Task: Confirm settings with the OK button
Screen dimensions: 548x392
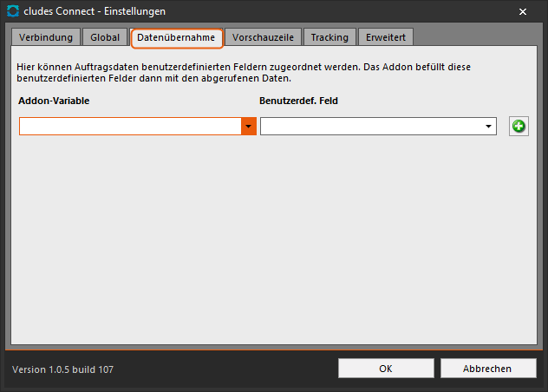Action: (x=386, y=369)
